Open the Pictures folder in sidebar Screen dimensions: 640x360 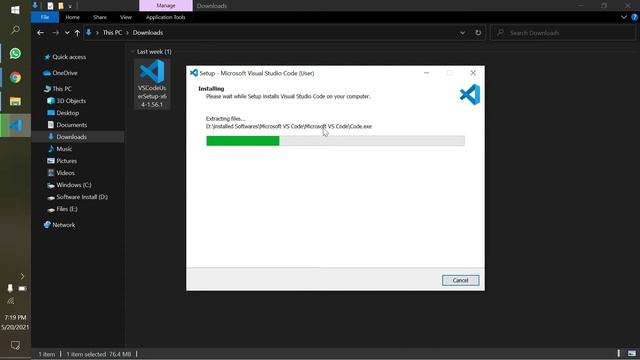click(x=67, y=161)
